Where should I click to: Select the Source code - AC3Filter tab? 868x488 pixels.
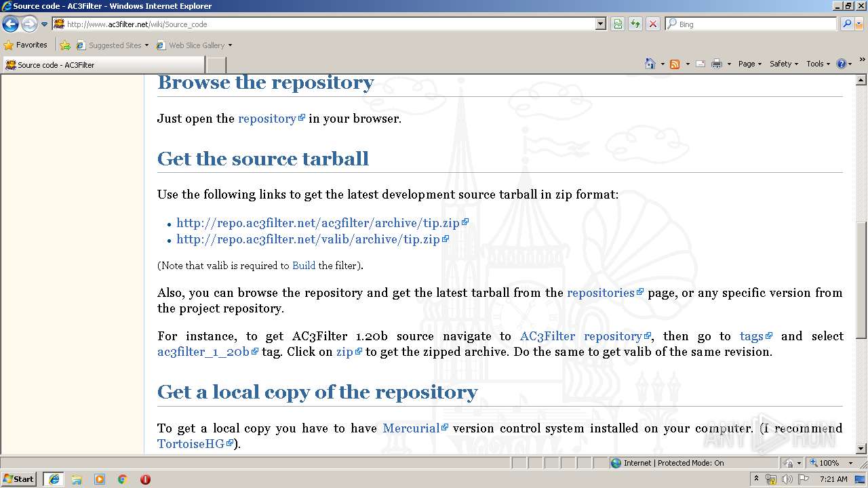tap(103, 65)
